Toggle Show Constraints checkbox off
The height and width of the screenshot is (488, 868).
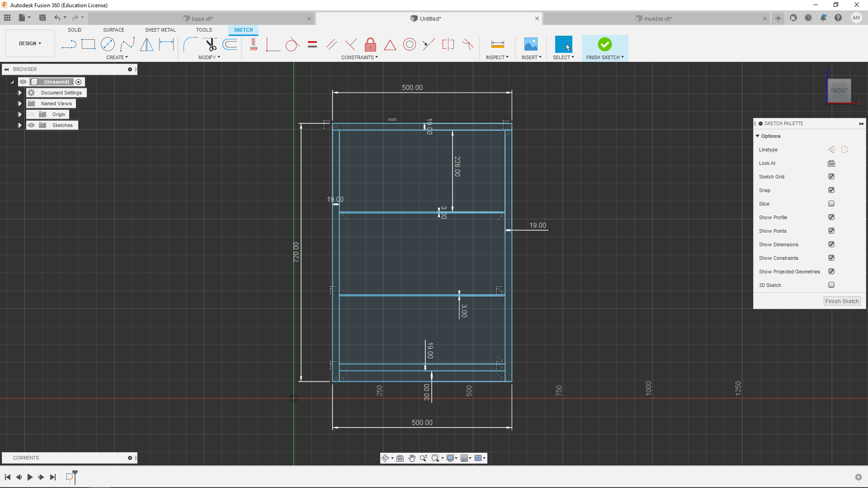point(831,258)
